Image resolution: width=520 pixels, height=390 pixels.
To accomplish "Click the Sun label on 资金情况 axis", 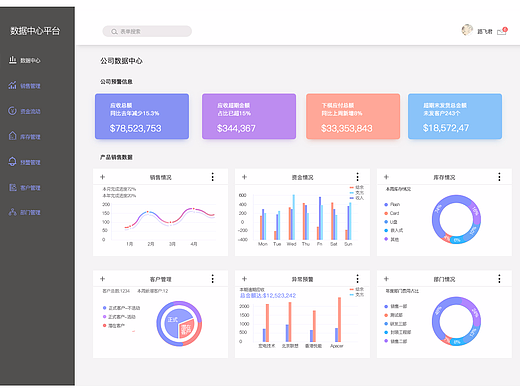I will (348, 244).
